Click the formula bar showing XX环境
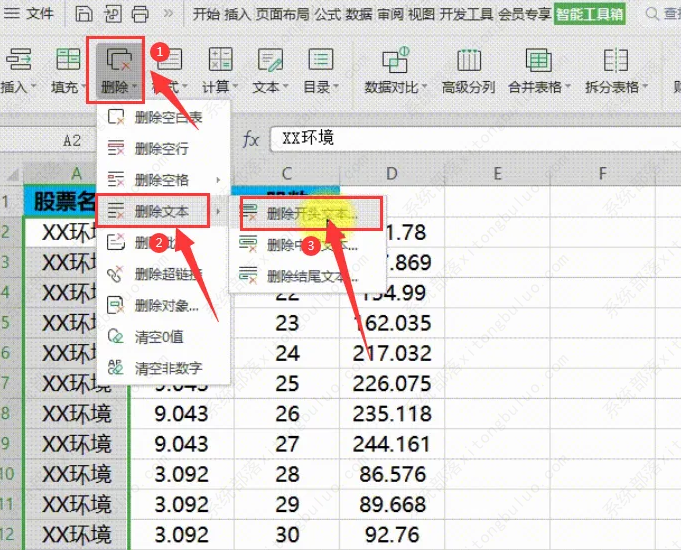The width and height of the screenshot is (681, 550). click(475, 139)
